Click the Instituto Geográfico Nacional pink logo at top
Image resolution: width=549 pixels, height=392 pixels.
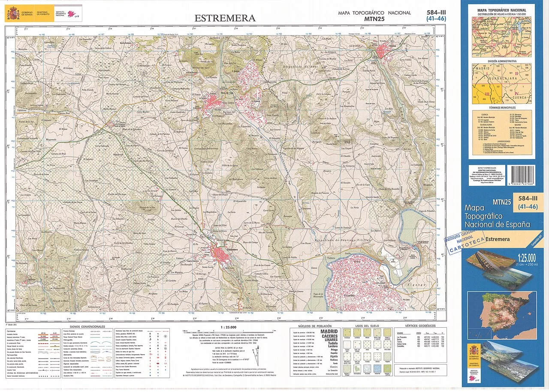pyautogui.click(x=71, y=14)
